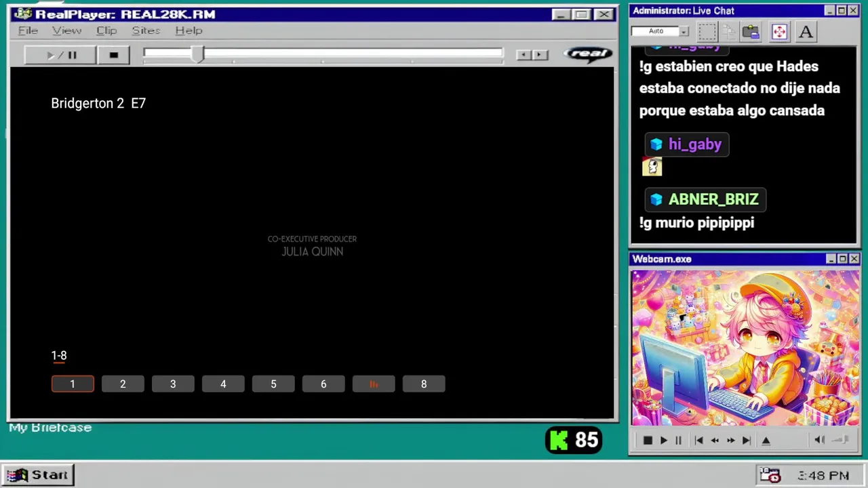Click the copy pages icon in Live Chat

[729, 31]
